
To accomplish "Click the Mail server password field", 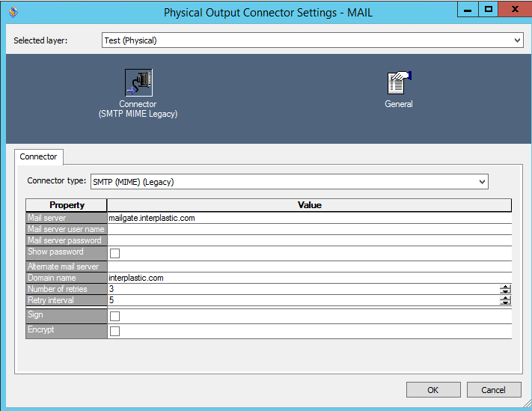I will click(310, 240).
